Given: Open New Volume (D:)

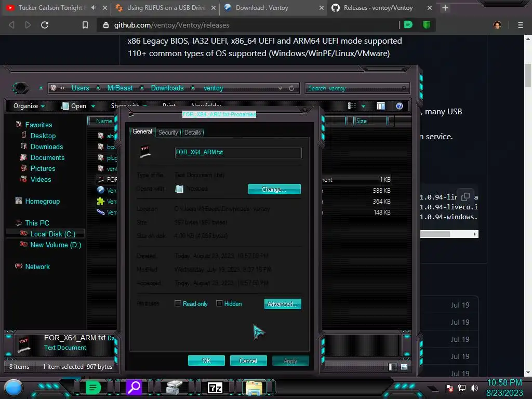Looking at the screenshot, I should 55,245.
